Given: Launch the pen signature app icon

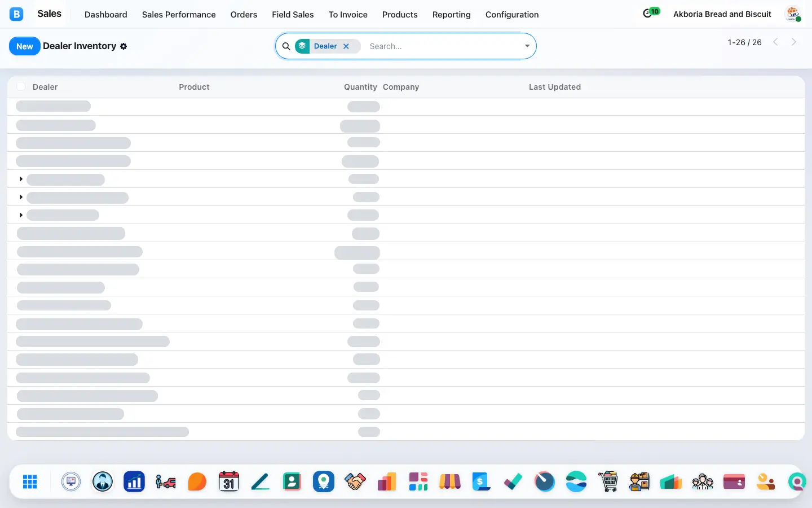Looking at the screenshot, I should click(x=261, y=481).
